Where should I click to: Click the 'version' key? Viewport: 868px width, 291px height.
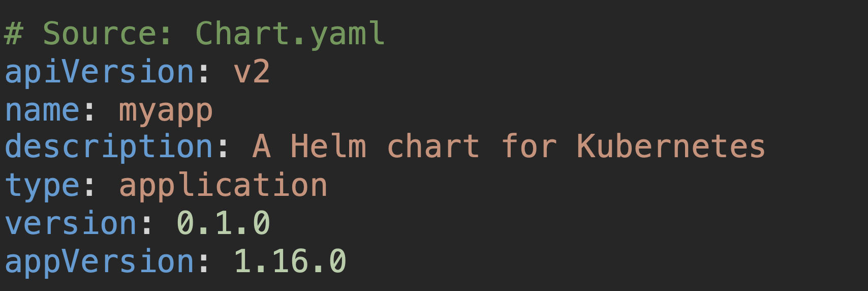(71, 223)
